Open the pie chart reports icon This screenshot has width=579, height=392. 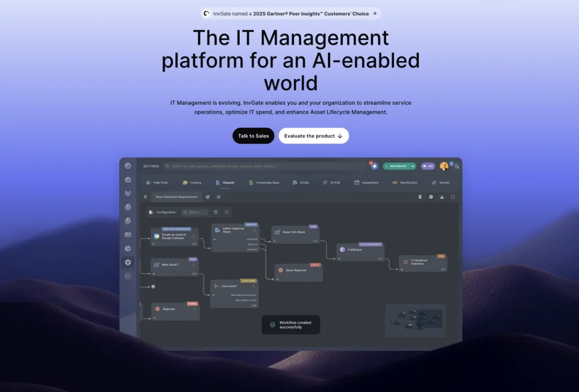[128, 249]
